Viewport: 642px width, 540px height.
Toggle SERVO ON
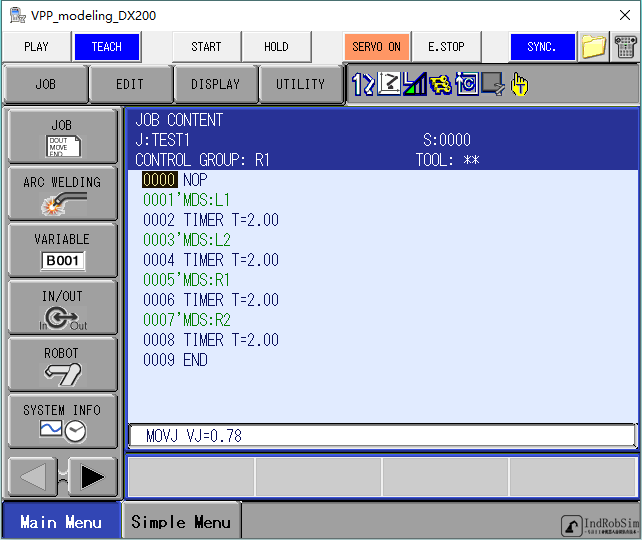tap(377, 47)
